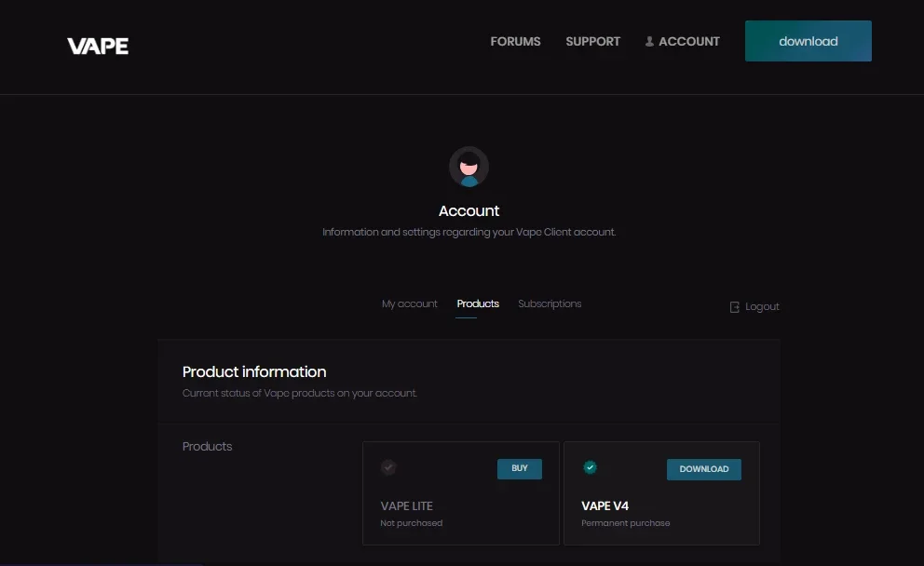Screen dimensions: 924x566
Task: Switch to the My account tab
Action: (x=410, y=303)
